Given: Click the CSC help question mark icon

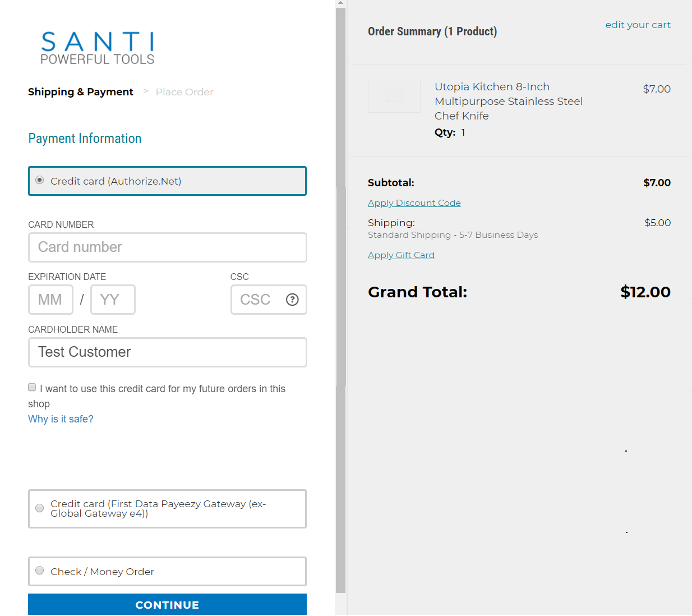Looking at the screenshot, I should (292, 300).
